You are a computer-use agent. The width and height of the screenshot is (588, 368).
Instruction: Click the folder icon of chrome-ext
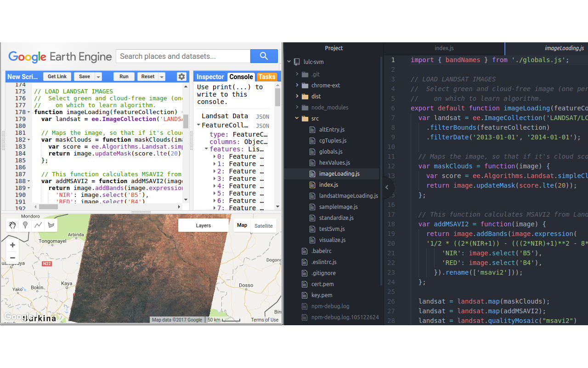(305, 86)
